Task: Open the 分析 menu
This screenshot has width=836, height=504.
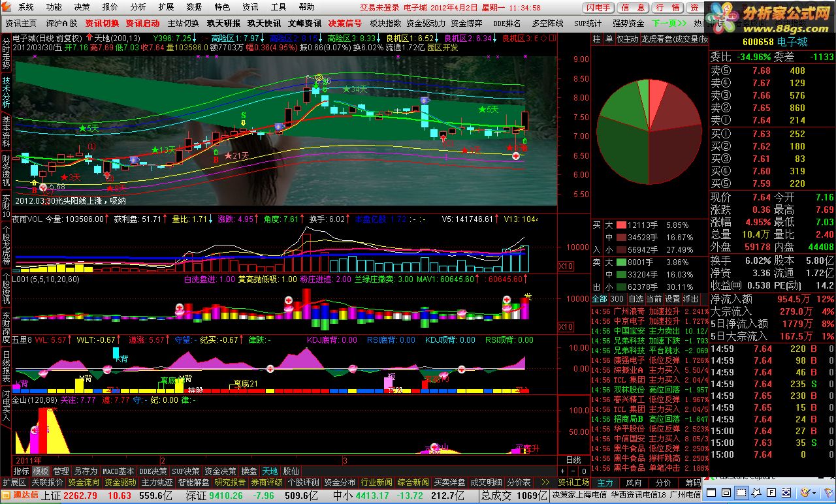Action: 138,7
